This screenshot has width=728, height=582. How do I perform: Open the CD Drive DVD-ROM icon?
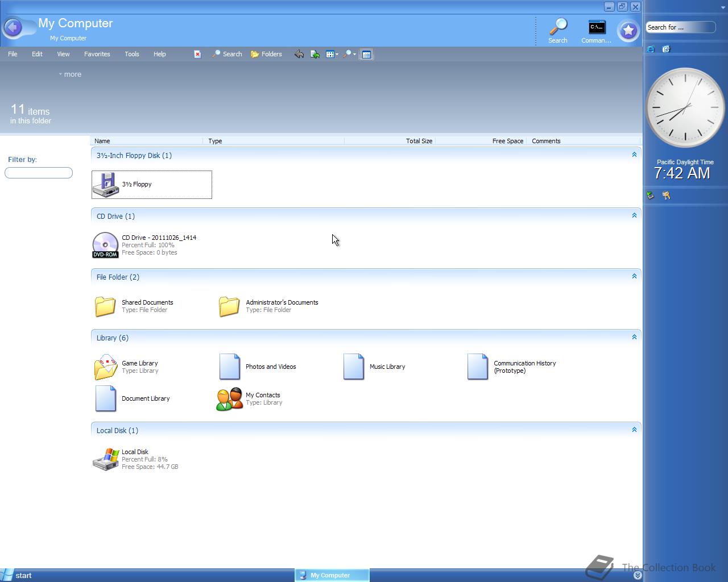point(105,245)
